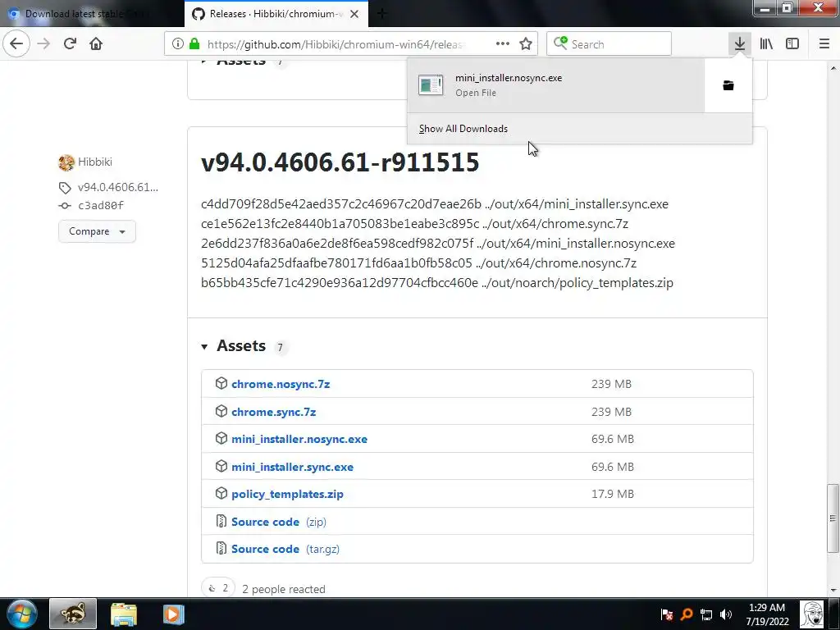
Task: Open Windows Explorer from taskbar
Action: [x=124, y=614]
